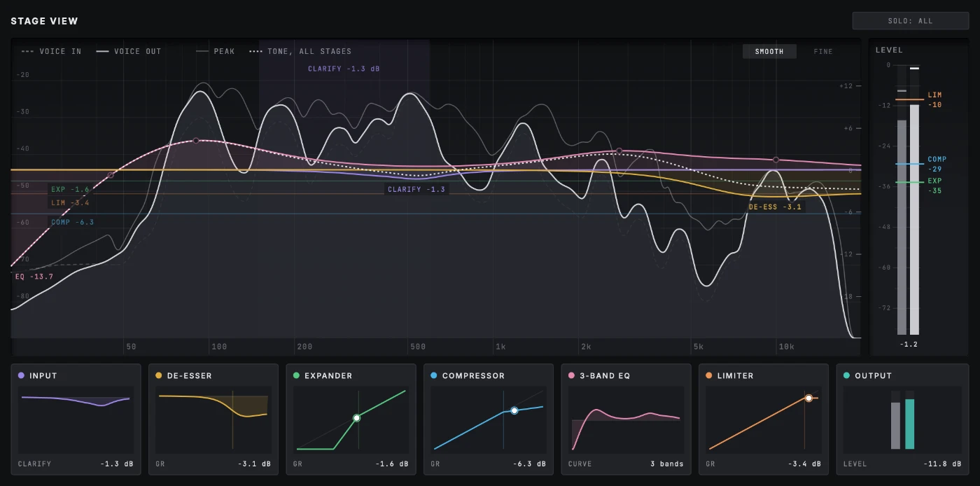Image resolution: width=980 pixels, height=486 pixels.
Task: Click the EXP -35 level marker
Action: click(934, 186)
